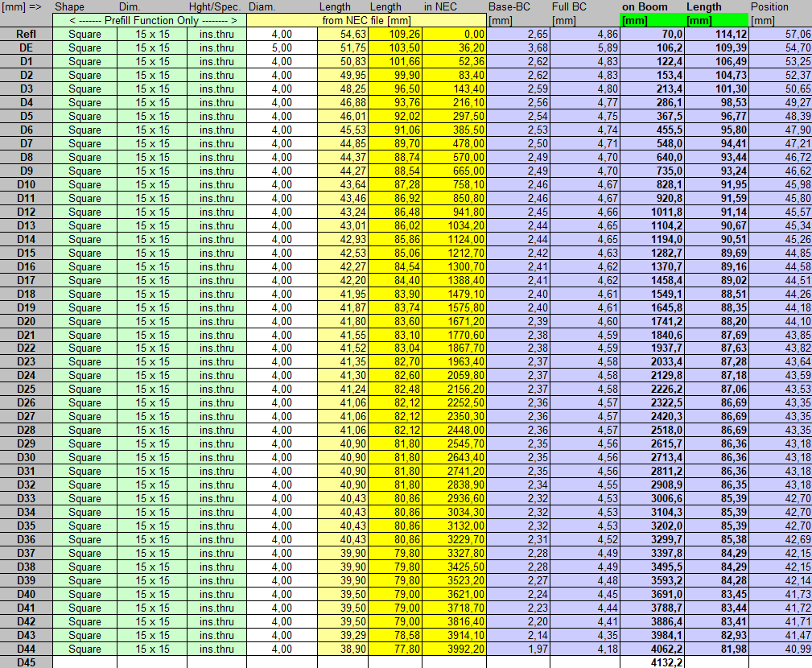The width and height of the screenshot is (812, 668).
Task: Click the cell with value 3621,00
Action: [454, 595]
